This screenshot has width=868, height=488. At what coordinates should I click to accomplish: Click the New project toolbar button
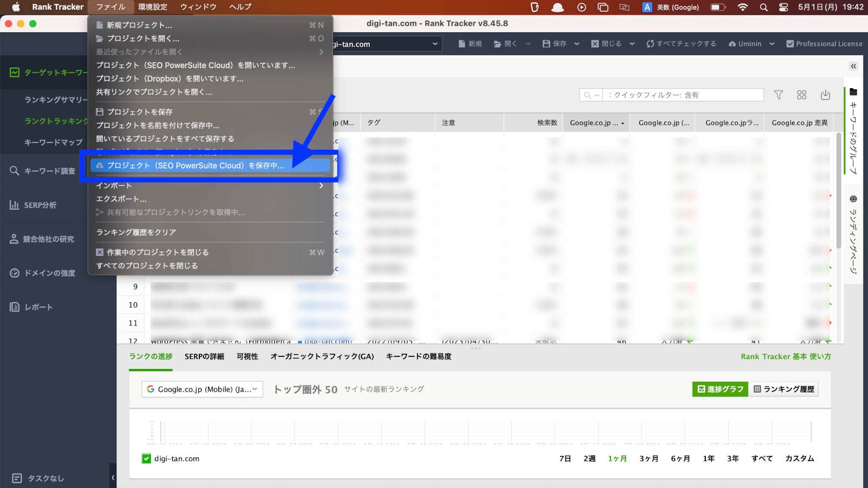[470, 44]
